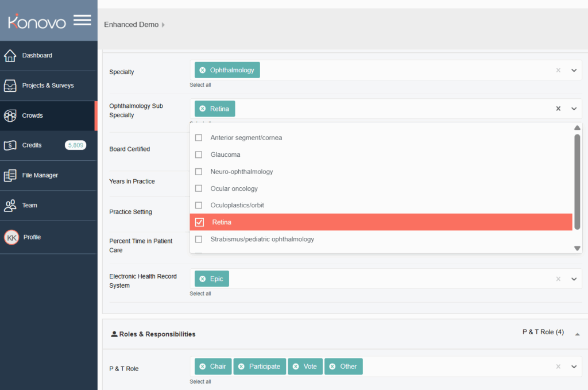Click the File Manager icon

[10, 175]
